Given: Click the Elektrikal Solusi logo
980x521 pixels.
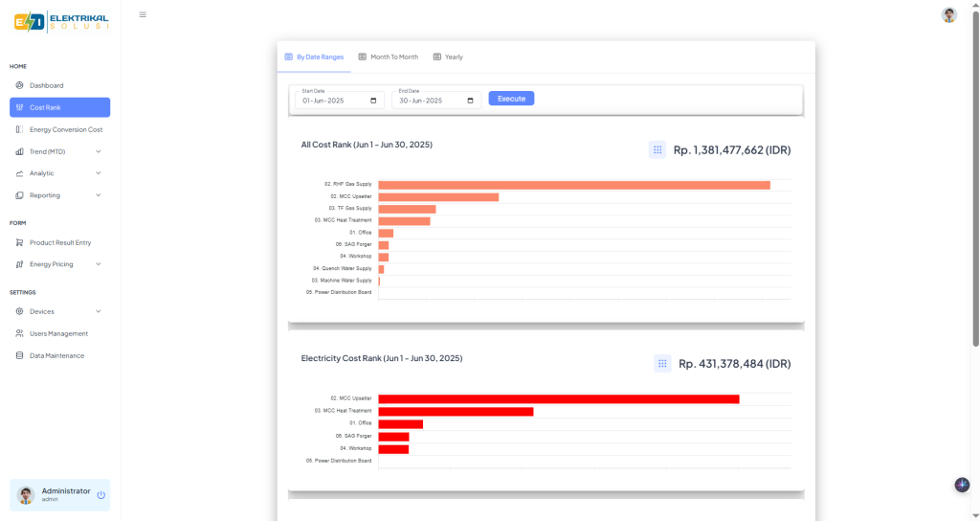Looking at the screenshot, I should pos(61,21).
